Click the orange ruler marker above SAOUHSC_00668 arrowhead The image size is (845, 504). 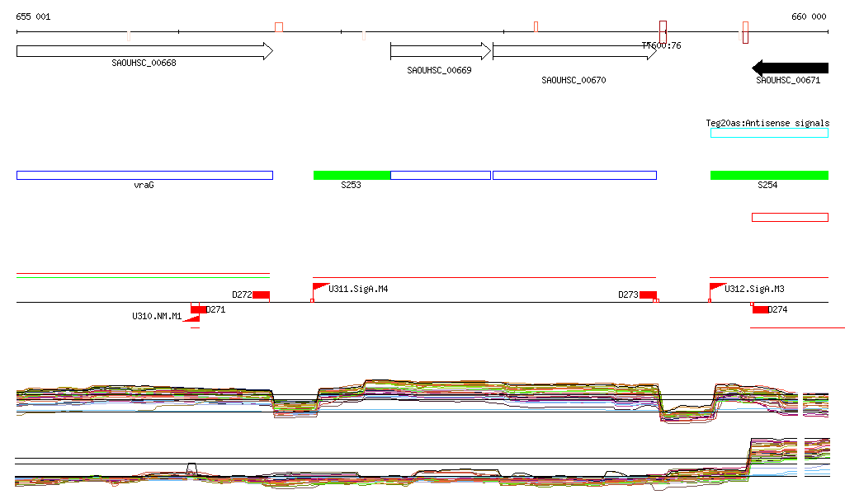pyautogui.click(x=279, y=27)
